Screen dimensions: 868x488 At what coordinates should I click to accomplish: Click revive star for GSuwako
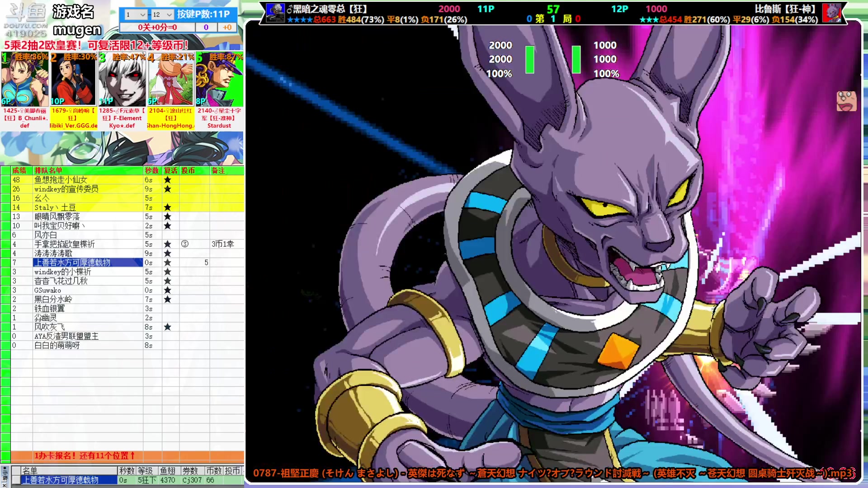[x=167, y=290]
